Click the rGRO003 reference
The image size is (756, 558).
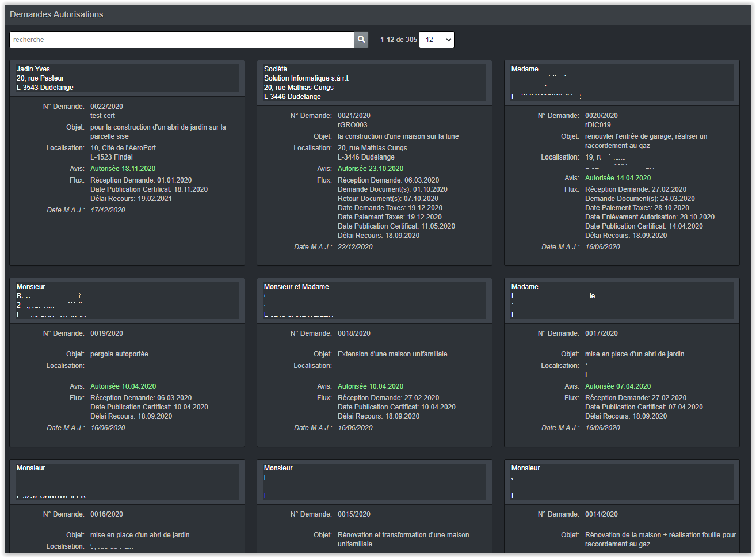coord(352,125)
